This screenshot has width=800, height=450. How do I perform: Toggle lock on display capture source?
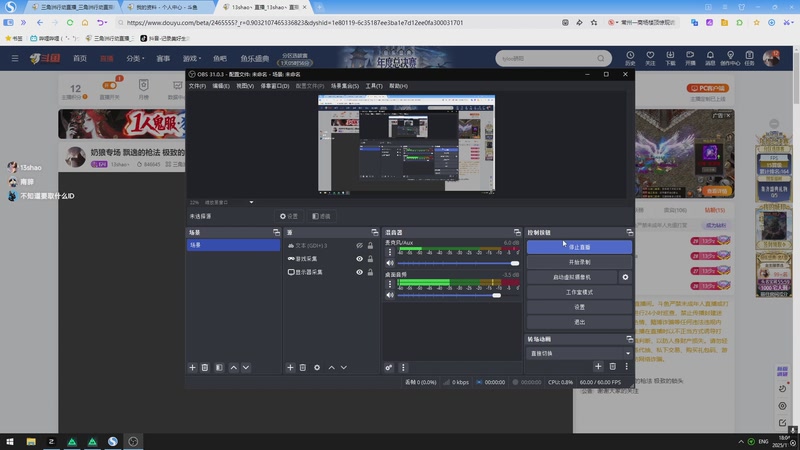tap(370, 272)
